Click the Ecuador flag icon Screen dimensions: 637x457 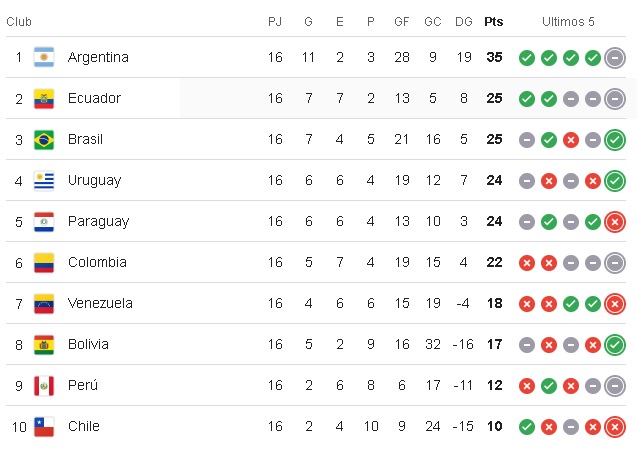(x=43, y=99)
